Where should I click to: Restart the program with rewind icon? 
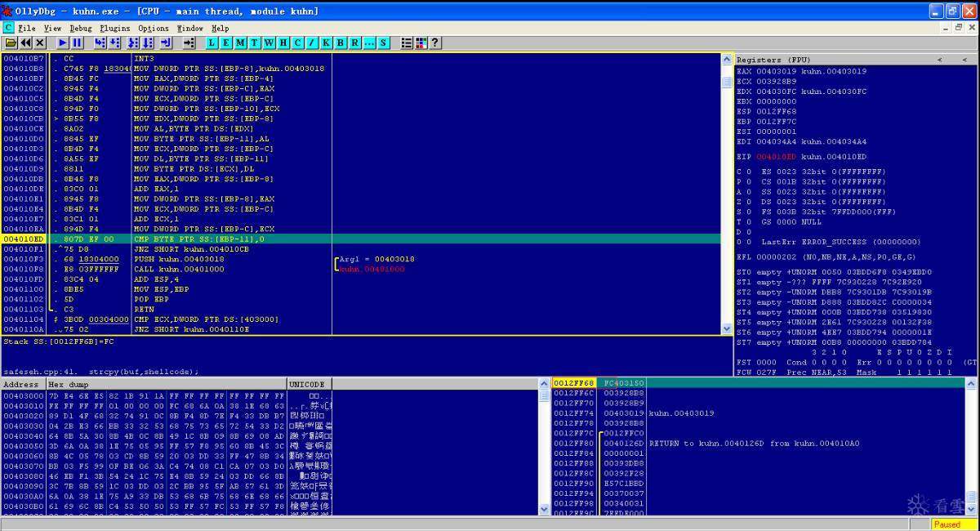pos(25,42)
